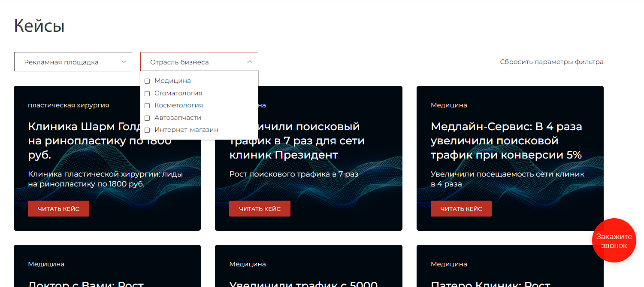The height and width of the screenshot is (287, 644).
Task: Check the Медицина checkbox
Action: (x=147, y=81)
